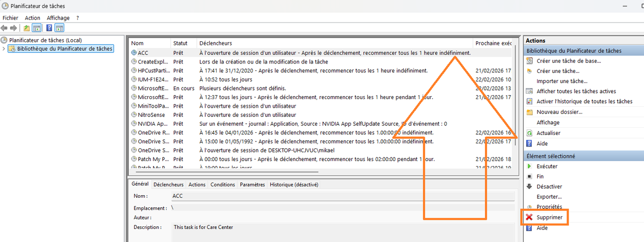Click the green Exécuter play icon
Screen dimensions: 644x242
pos(529,166)
